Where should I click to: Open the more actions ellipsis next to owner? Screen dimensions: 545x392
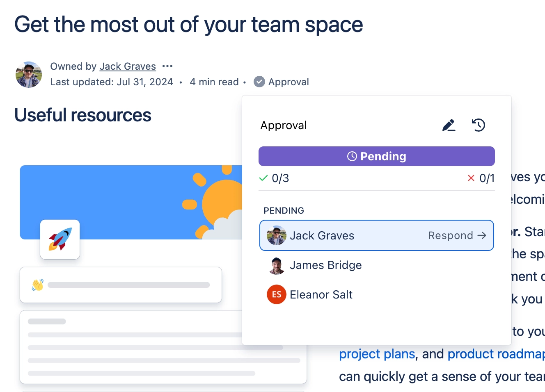click(x=167, y=66)
